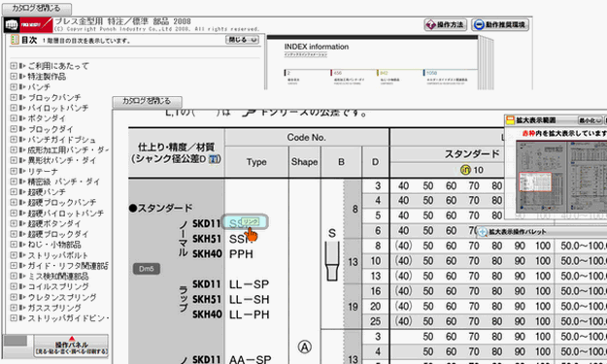Collapse contents with the 閉じる dropdown
This screenshot has width=607, height=364.
point(242,40)
